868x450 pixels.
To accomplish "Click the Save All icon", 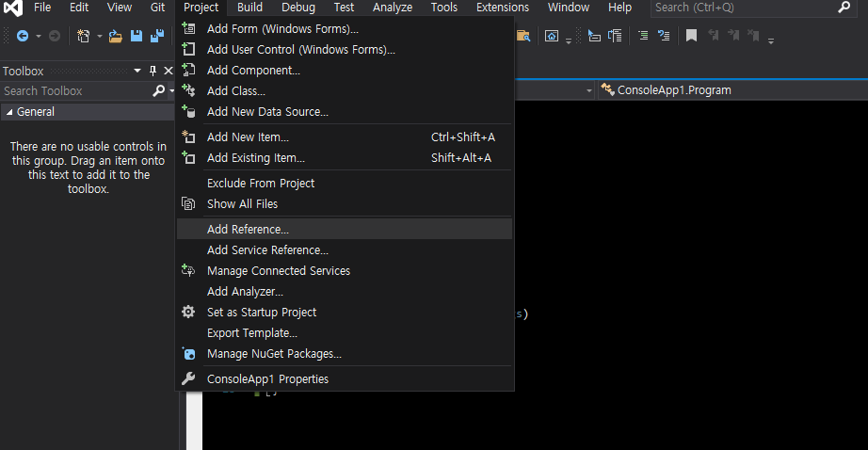I will click(157, 36).
